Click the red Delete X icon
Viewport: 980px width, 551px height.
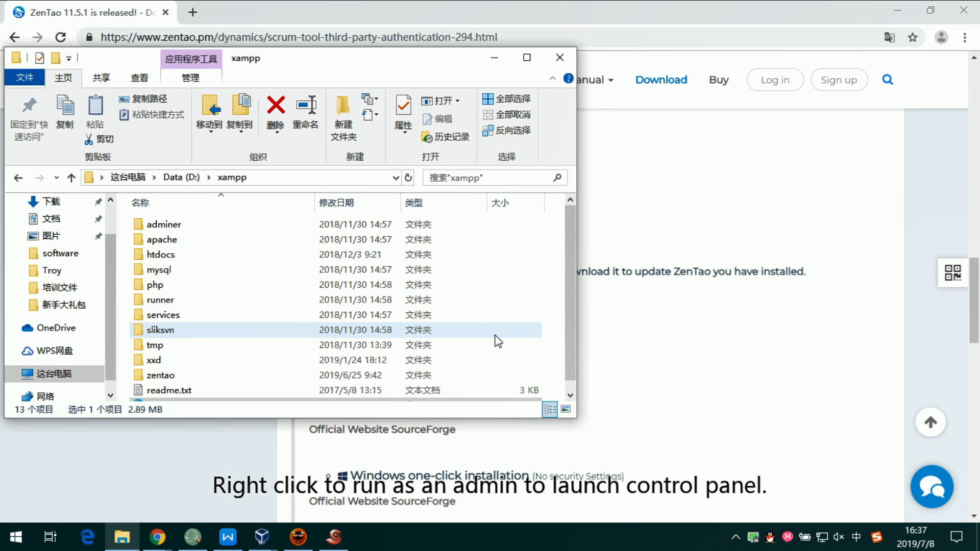tap(276, 112)
